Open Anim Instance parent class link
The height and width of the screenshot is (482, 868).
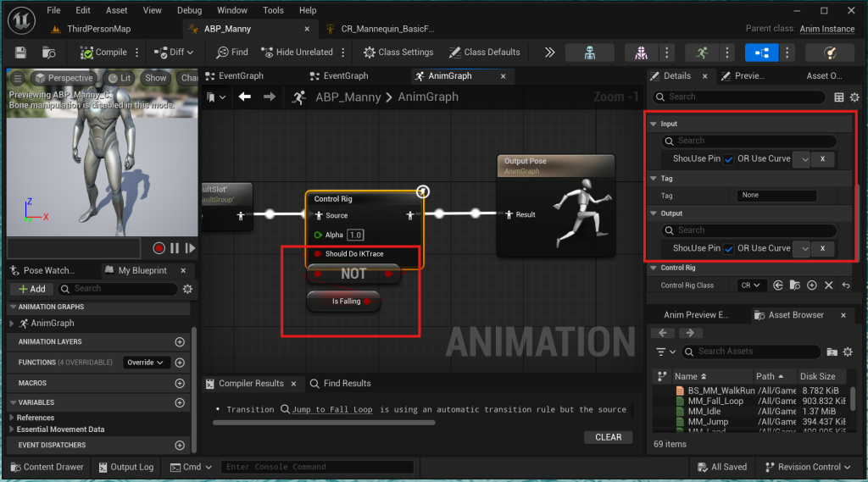tap(827, 29)
